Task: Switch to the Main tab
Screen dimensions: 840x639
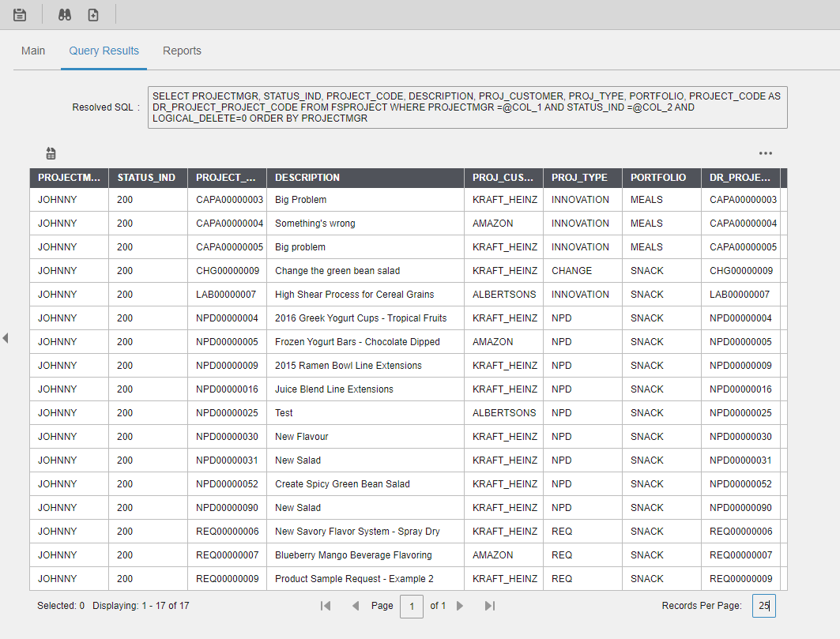Action: [x=32, y=50]
